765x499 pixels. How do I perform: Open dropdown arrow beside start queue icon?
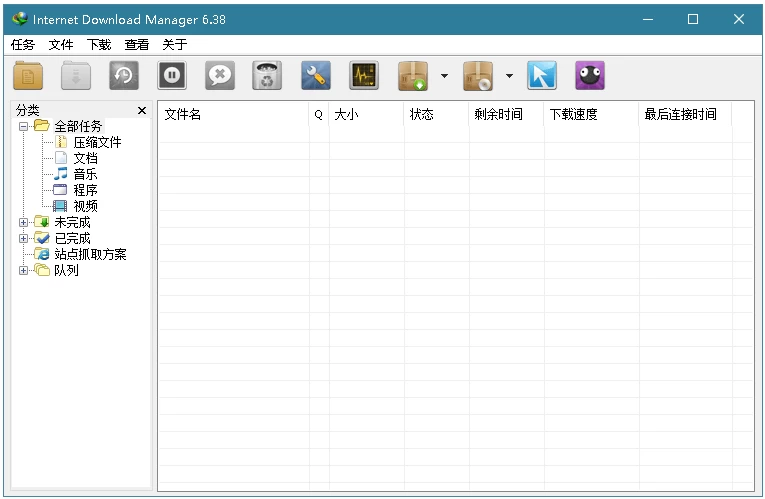pos(443,76)
